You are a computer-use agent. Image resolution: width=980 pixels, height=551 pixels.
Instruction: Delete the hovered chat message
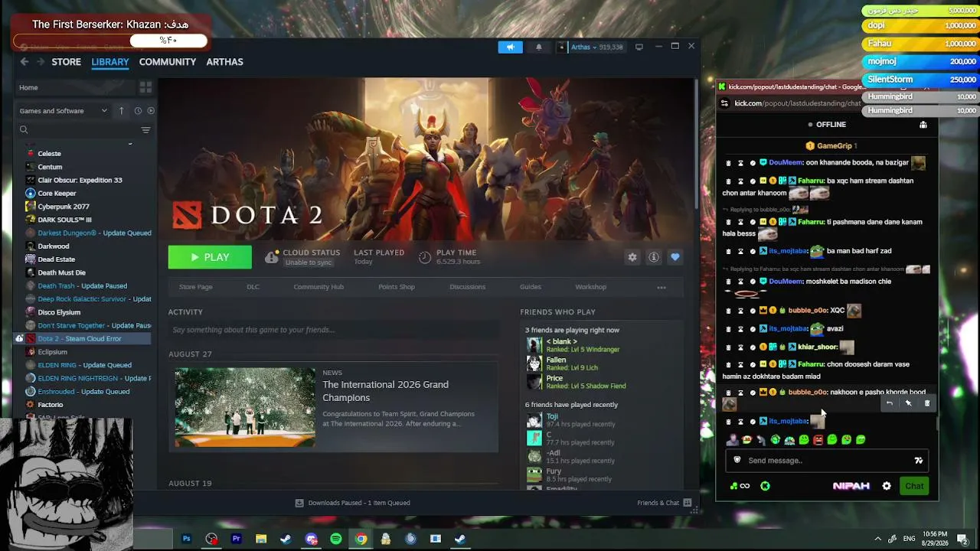coord(927,403)
